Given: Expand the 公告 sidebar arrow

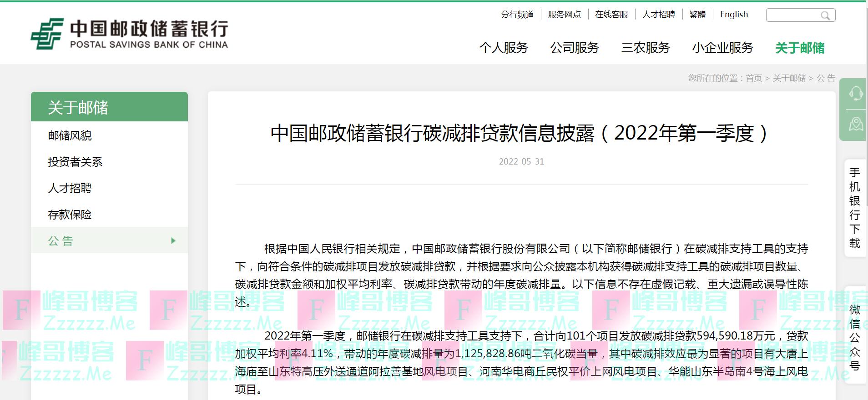Looking at the screenshot, I should [x=173, y=240].
